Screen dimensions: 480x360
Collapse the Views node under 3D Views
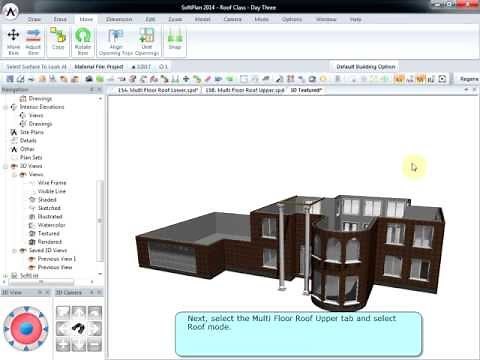tap(14, 174)
